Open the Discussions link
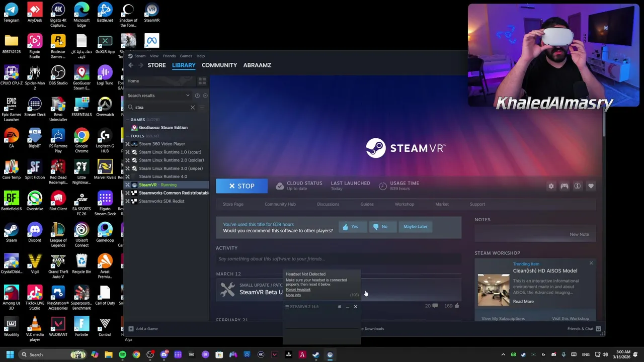The image size is (644, 362). 328,204
